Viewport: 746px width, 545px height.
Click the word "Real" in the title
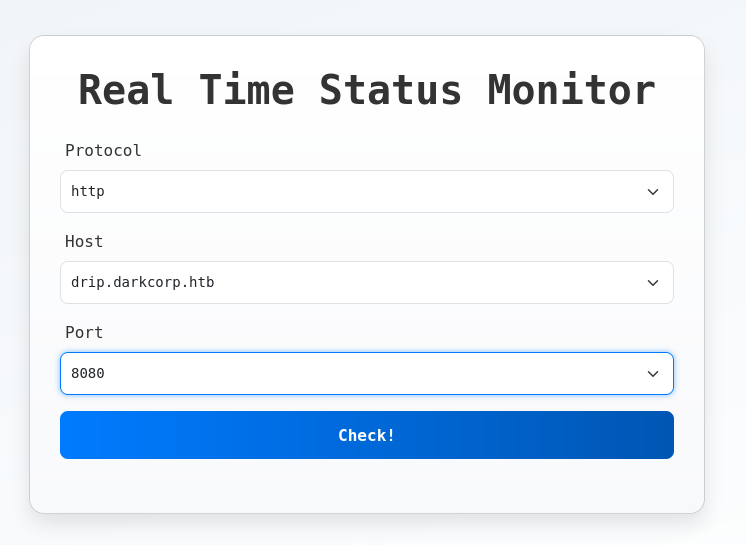[126, 90]
